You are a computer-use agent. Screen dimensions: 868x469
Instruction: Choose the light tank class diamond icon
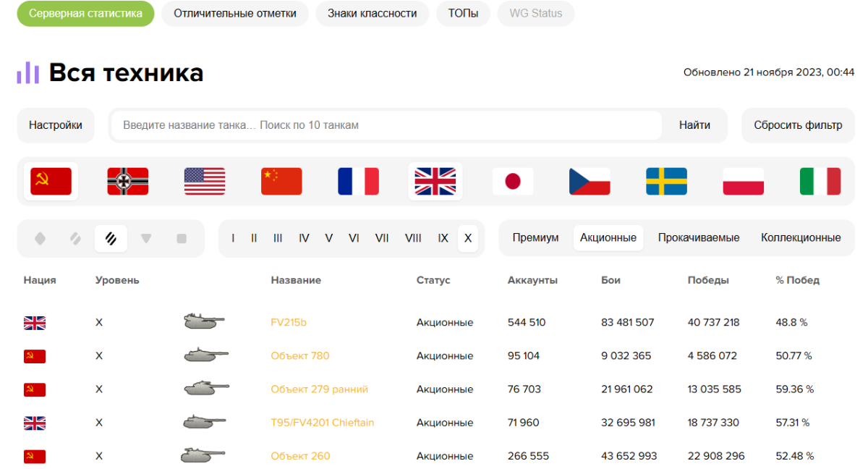pyautogui.click(x=40, y=238)
